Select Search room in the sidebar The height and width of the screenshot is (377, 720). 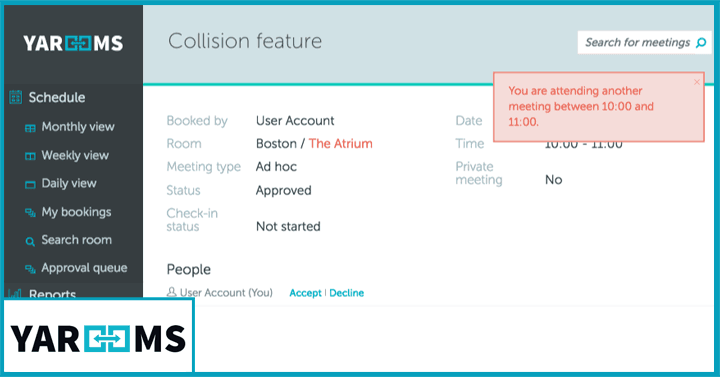[77, 240]
